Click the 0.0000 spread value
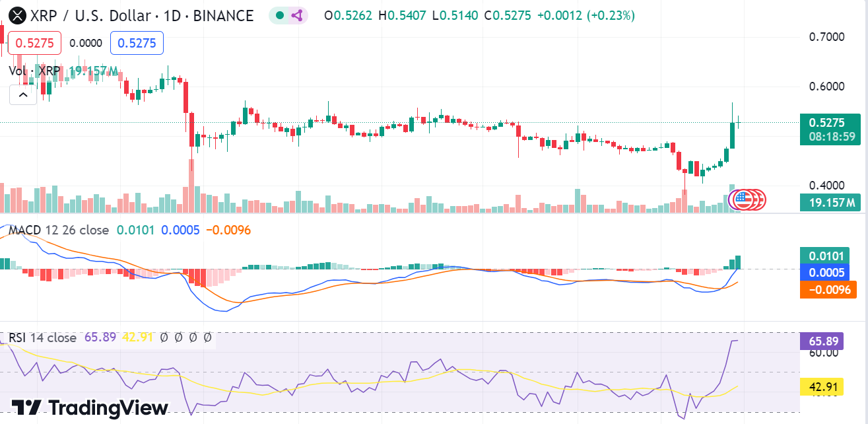 [86, 43]
